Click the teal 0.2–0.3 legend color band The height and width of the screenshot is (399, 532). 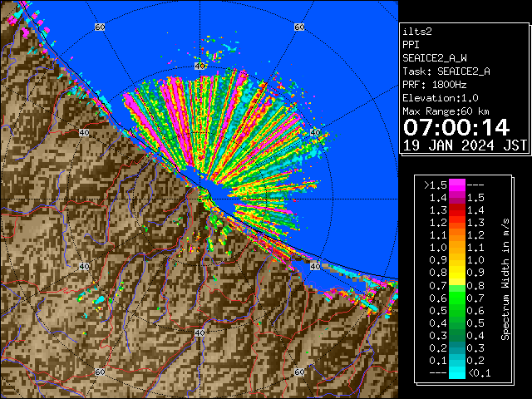tap(457, 347)
